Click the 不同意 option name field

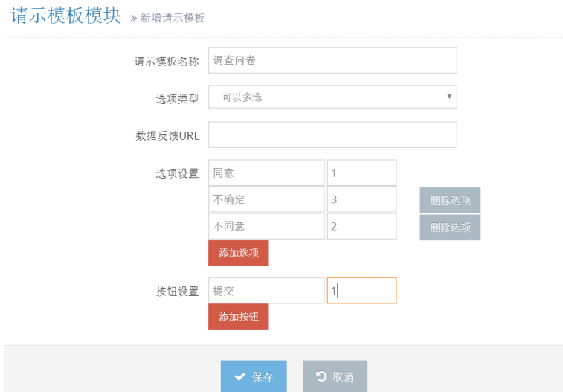pos(266,226)
